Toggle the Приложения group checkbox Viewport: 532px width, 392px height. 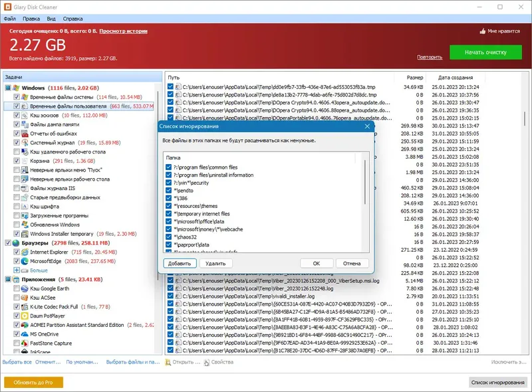coord(8,280)
